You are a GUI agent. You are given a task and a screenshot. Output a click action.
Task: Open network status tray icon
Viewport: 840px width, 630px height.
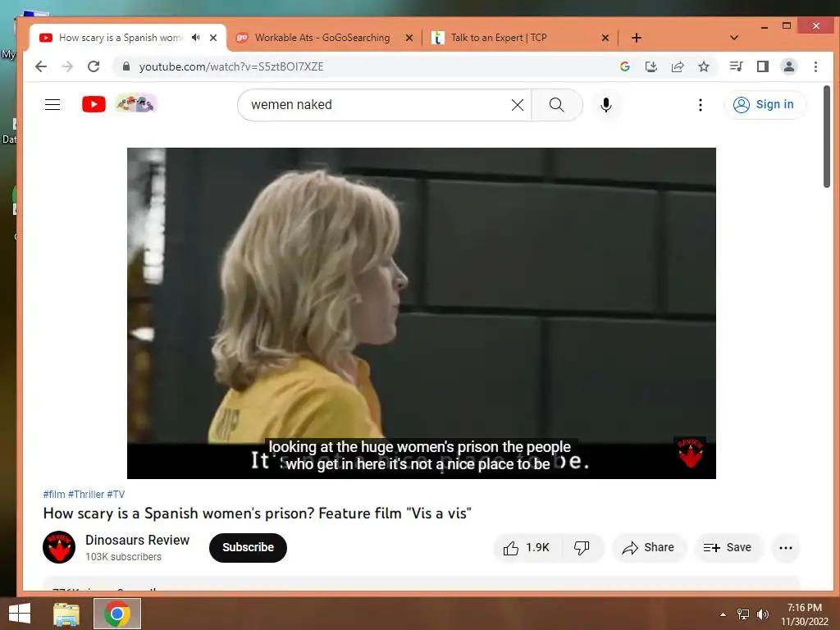(743, 614)
